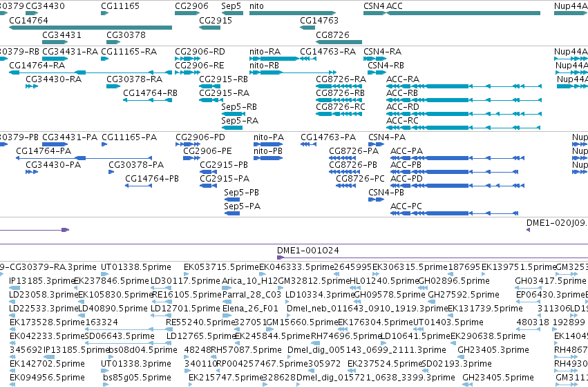This screenshot has height=388, width=588.
Task: Open transcript label CG2906-RD
Action: pos(200,51)
